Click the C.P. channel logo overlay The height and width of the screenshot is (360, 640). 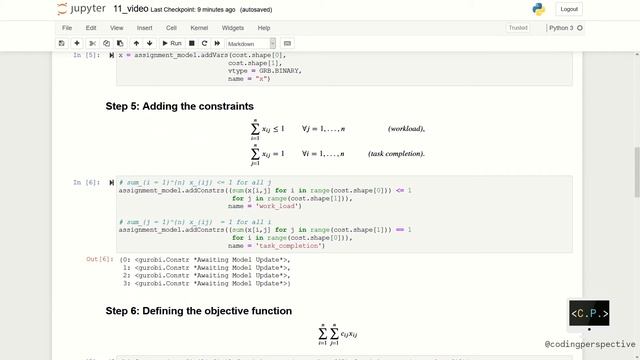point(589,313)
